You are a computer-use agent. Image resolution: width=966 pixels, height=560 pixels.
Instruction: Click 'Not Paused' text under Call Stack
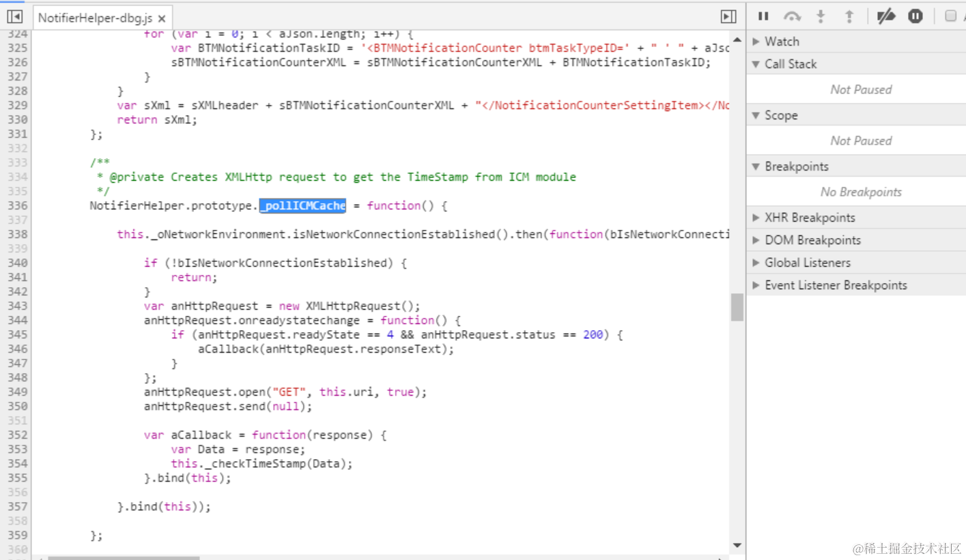(861, 89)
